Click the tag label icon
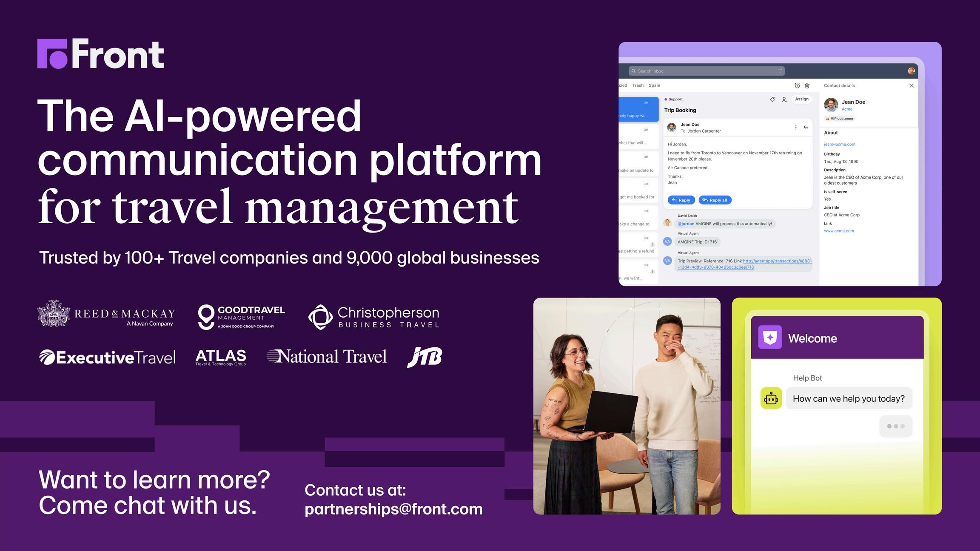Image resolution: width=980 pixels, height=551 pixels. pyautogui.click(x=772, y=99)
